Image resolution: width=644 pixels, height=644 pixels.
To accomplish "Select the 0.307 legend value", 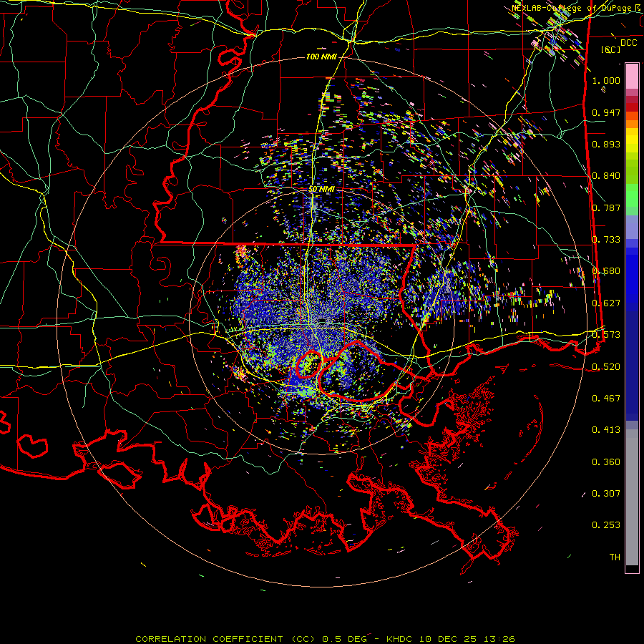I will (606, 494).
